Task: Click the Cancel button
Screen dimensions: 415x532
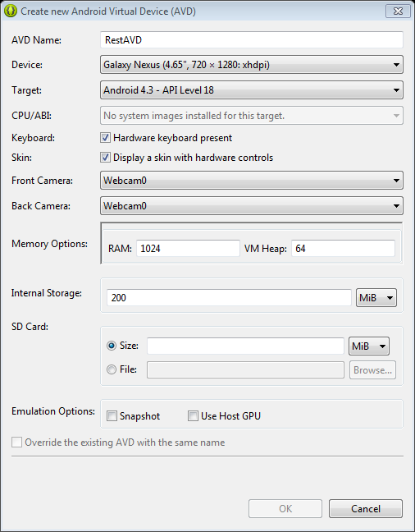Action: [x=366, y=508]
